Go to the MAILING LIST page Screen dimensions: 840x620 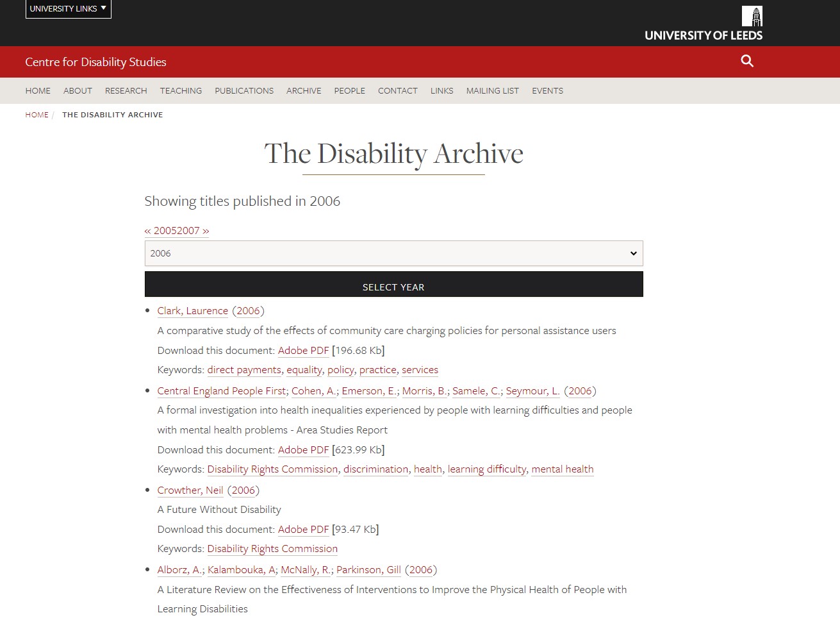point(492,90)
